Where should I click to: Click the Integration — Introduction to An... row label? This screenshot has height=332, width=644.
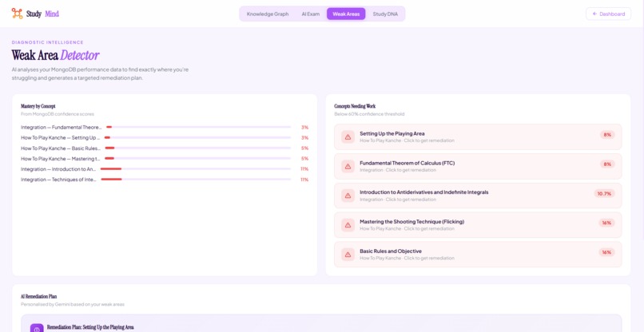tap(58, 169)
